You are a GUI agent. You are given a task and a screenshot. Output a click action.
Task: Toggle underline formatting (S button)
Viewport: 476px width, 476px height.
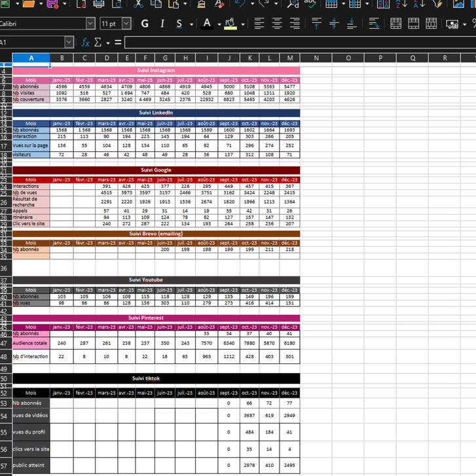[x=179, y=24]
